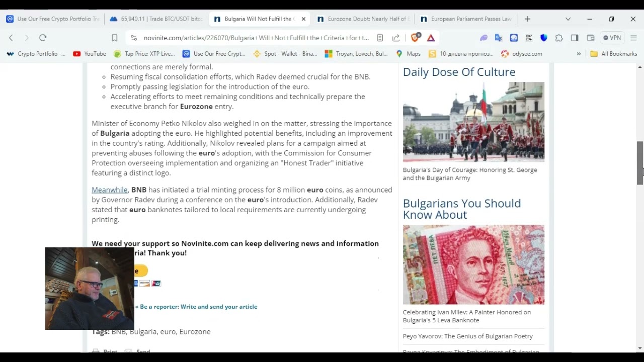Click the scrollbar up arrow

(x=640, y=67)
